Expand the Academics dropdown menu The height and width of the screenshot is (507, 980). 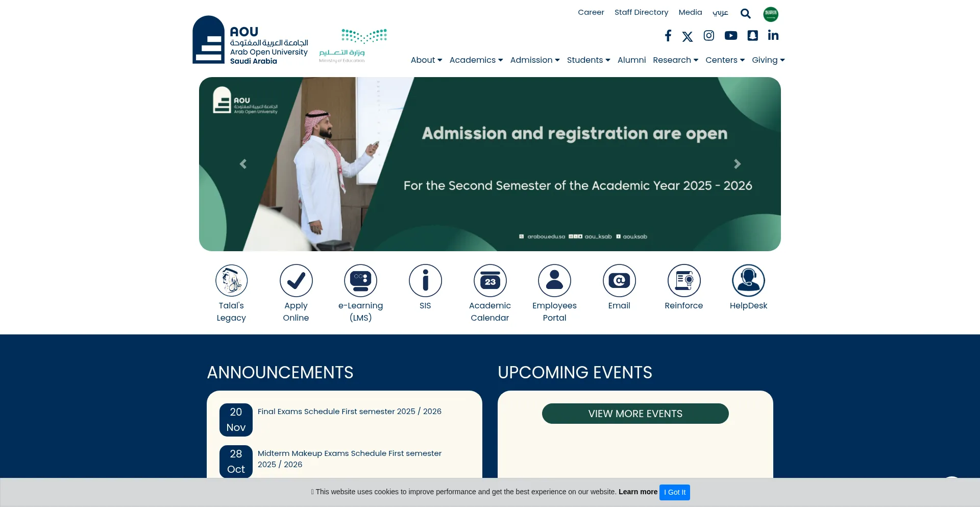(476, 60)
